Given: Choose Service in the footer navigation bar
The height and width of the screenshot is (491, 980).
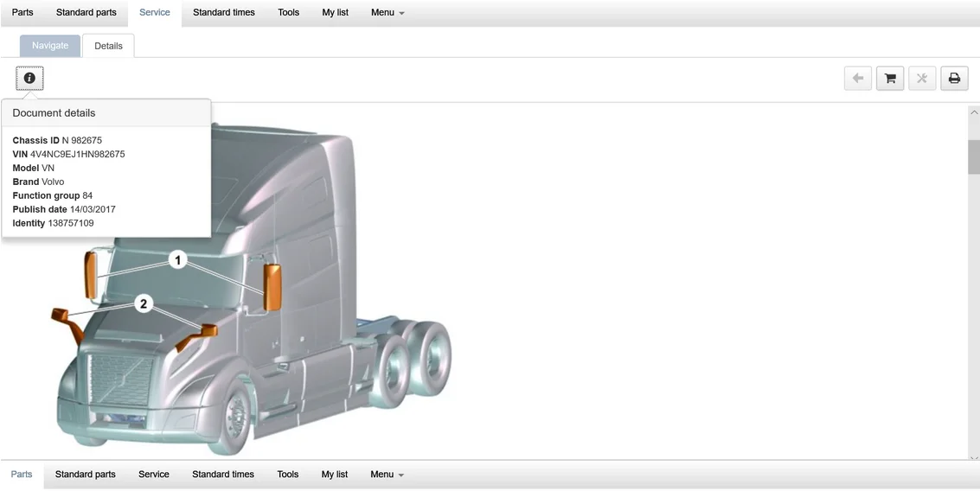Looking at the screenshot, I should [154, 475].
